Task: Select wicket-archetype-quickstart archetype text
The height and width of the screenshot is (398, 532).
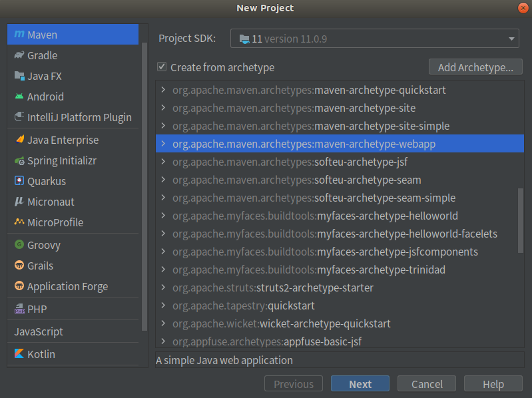Action: [x=281, y=323]
